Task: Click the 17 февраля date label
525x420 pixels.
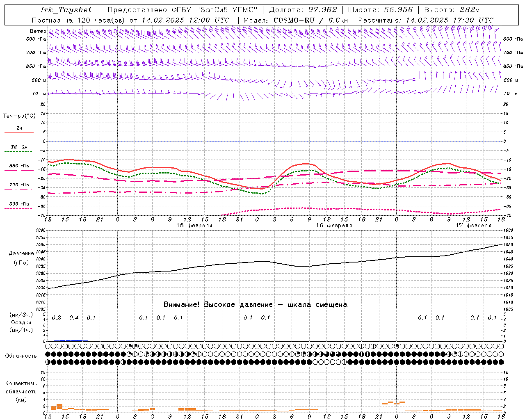Action: point(473,226)
